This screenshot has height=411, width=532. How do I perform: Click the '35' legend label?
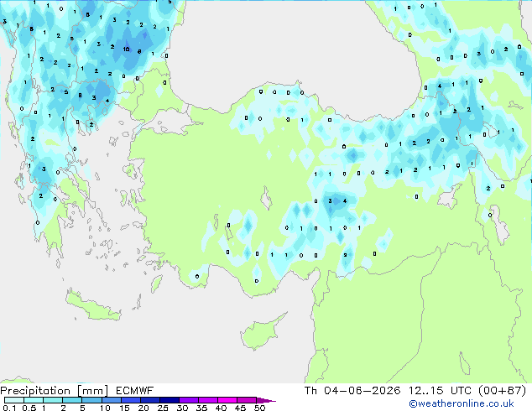[201, 408]
